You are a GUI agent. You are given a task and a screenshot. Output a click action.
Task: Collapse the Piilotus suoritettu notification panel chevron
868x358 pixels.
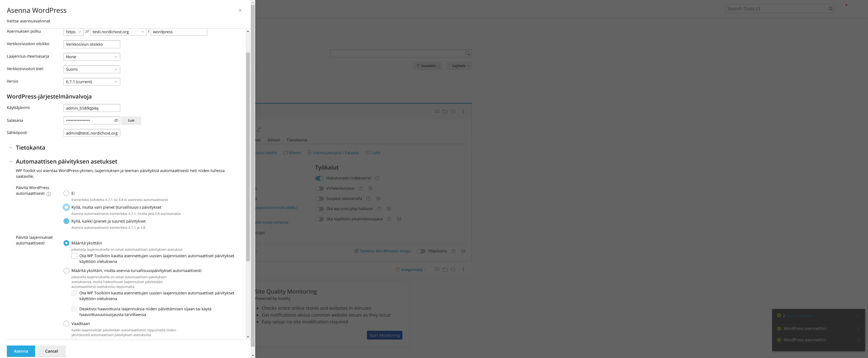(x=858, y=315)
